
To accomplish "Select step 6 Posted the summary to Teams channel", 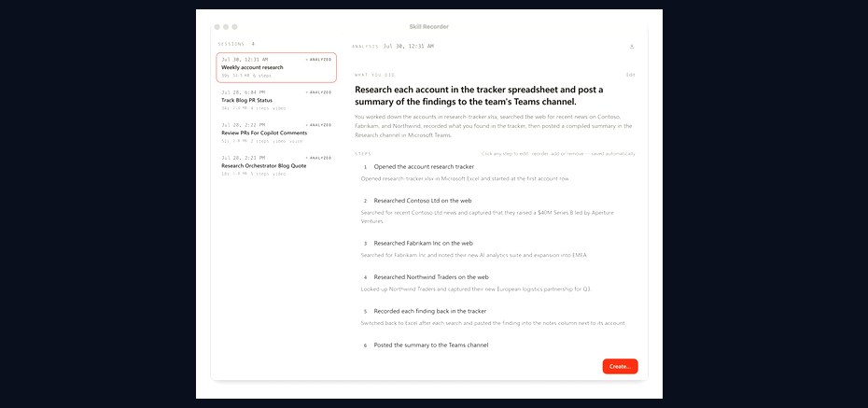I will pyautogui.click(x=430, y=345).
